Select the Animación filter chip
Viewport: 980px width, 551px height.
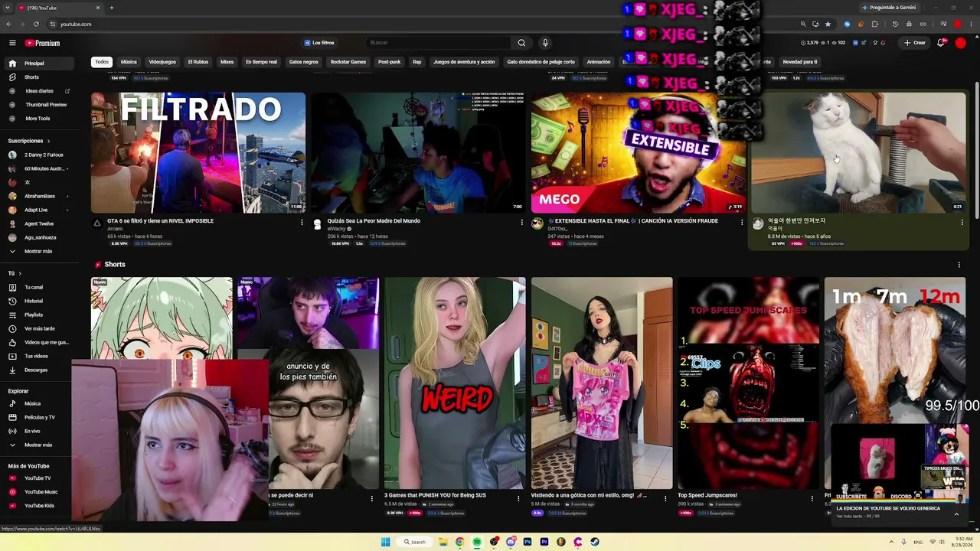[599, 62]
